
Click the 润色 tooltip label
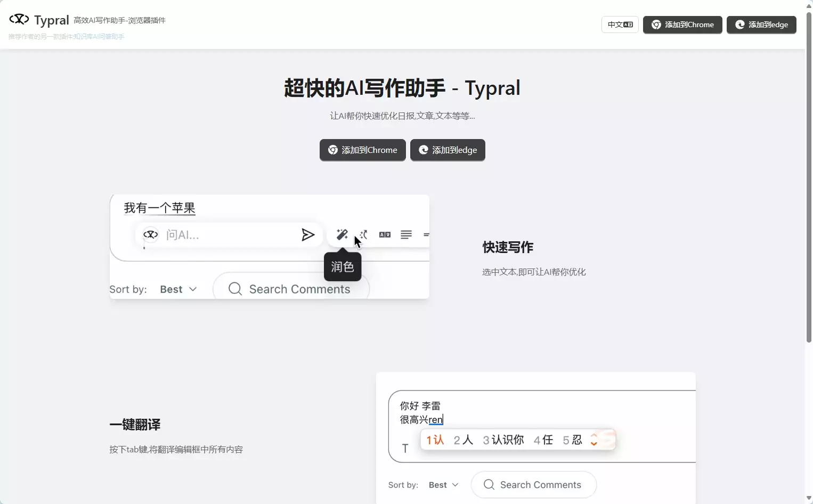coord(343,266)
